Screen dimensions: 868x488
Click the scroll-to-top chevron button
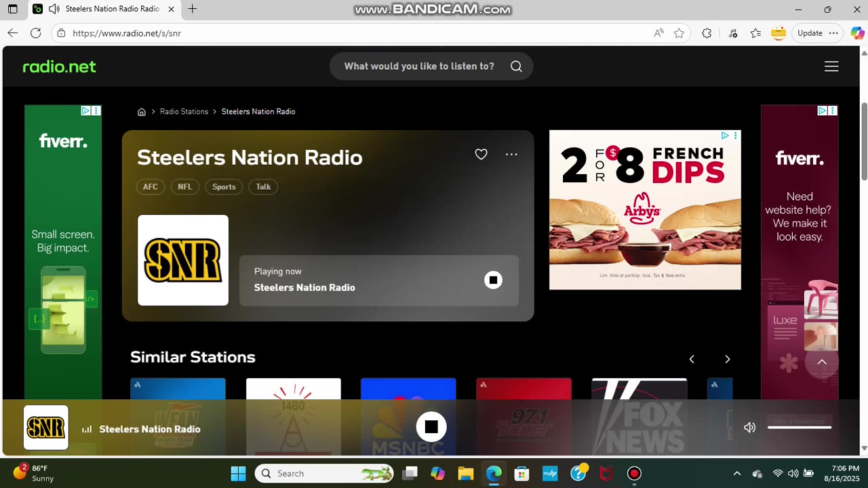pyautogui.click(x=822, y=362)
